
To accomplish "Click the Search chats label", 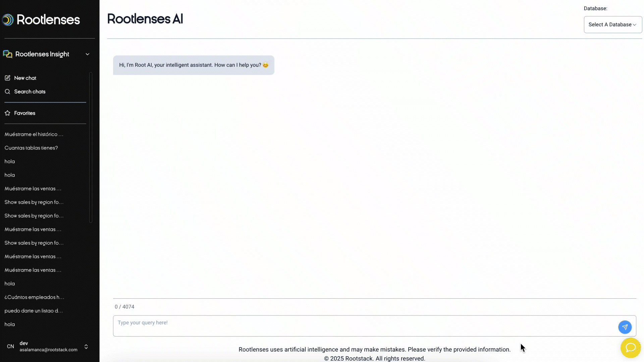I will 30,92.
